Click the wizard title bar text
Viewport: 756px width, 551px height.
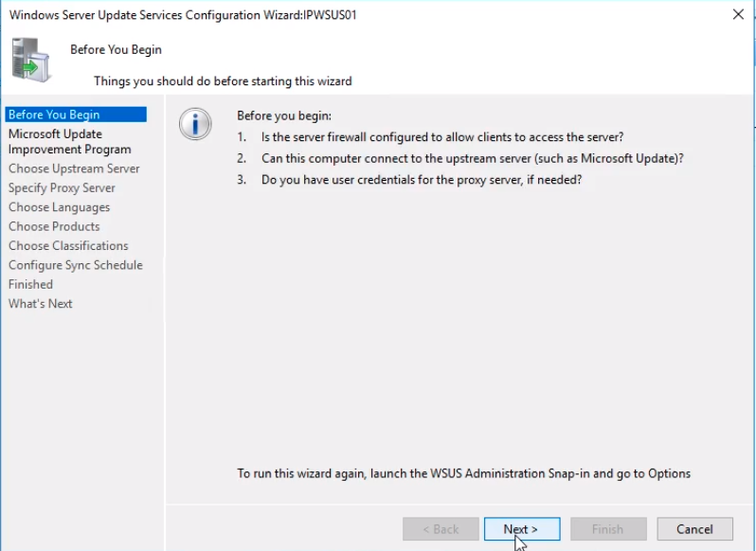pyautogui.click(x=183, y=15)
